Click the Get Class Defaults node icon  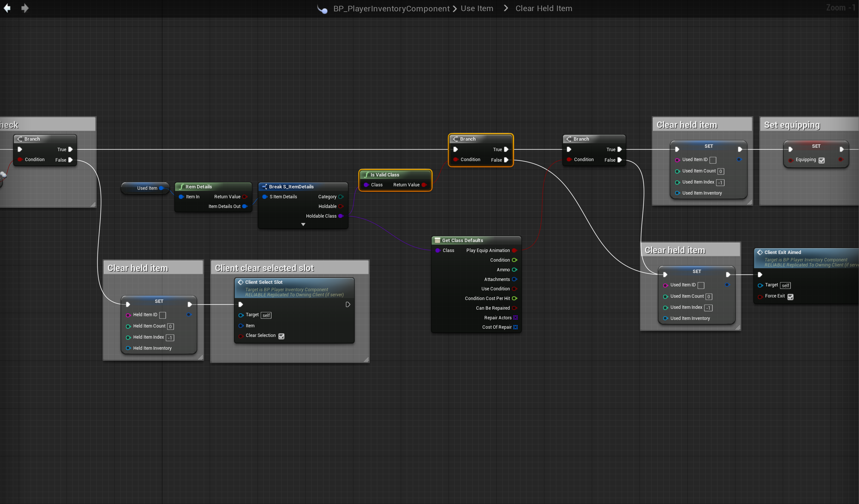pyautogui.click(x=437, y=240)
